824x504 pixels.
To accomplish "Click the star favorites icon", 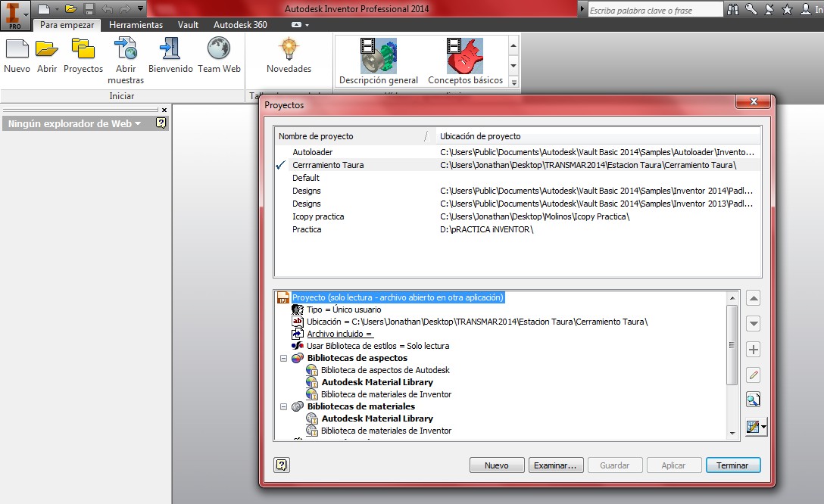I will click(x=787, y=9).
